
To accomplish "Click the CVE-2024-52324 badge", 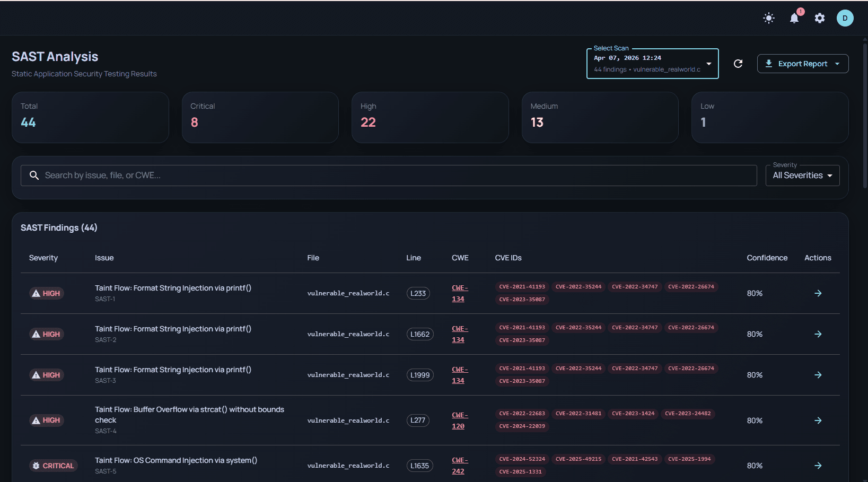I will point(522,459).
